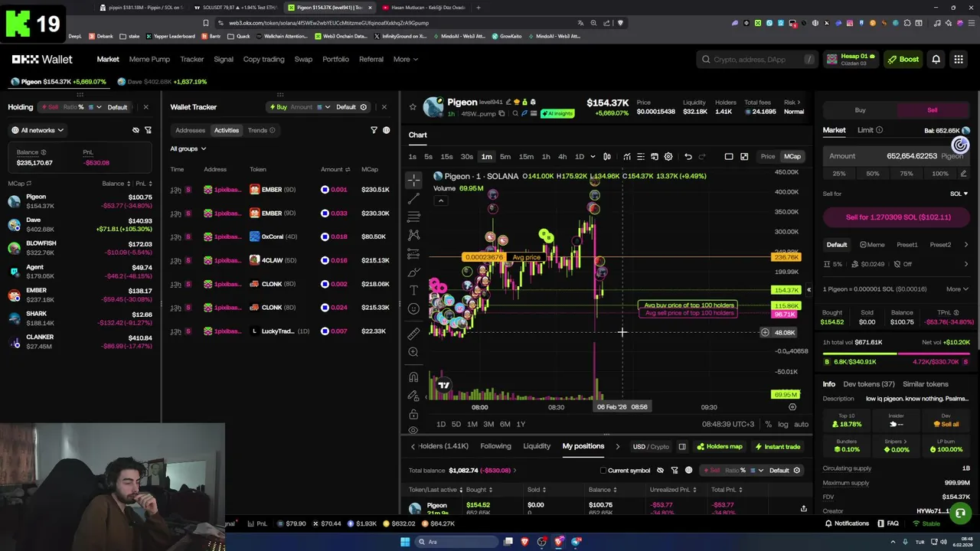This screenshot has width=980, height=551.
Task: Toggle the USD / Crypto display
Action: point(650,446)
